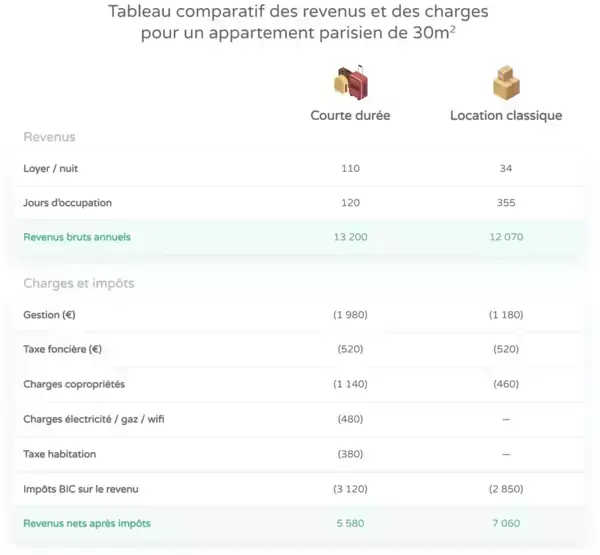Click the Revenus section heading
This screenshot has width=600, height=555.
49,137
